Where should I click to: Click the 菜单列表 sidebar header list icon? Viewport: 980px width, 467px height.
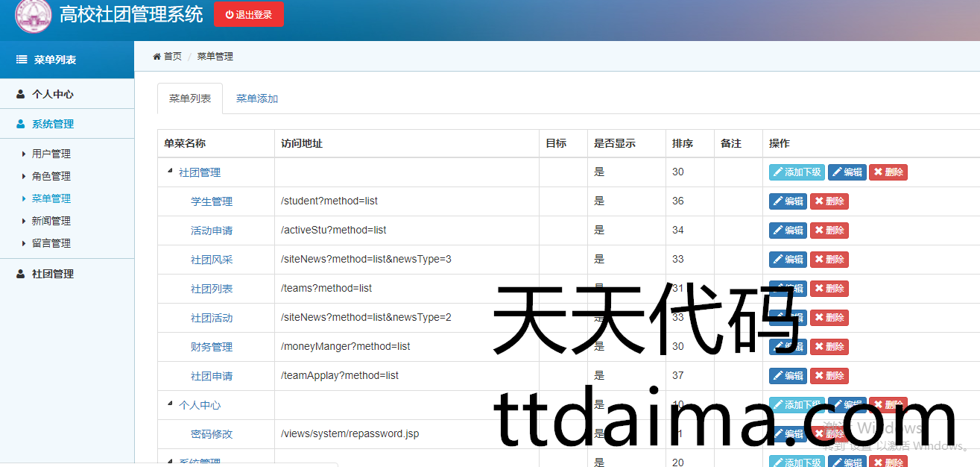22,60
